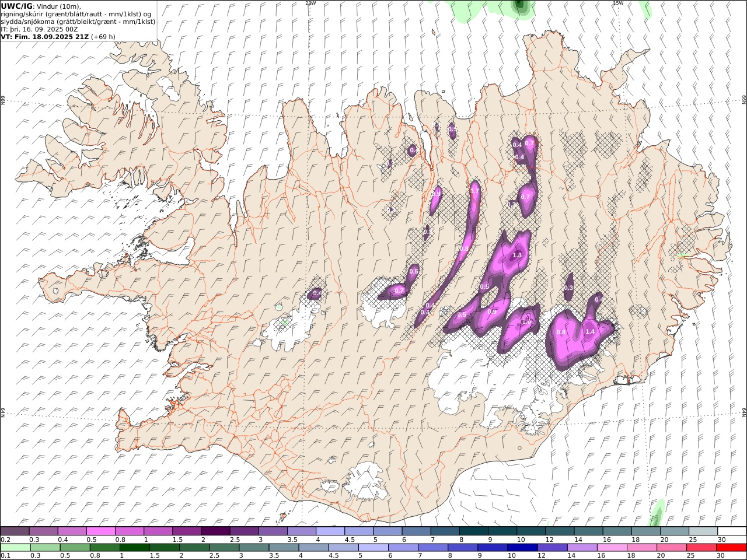Image resolution: width=747 pixels, height=560 pixels.
Task: Click the pale gray swatch labeled 25 in top legend
Action: click(x=703, y=531)
